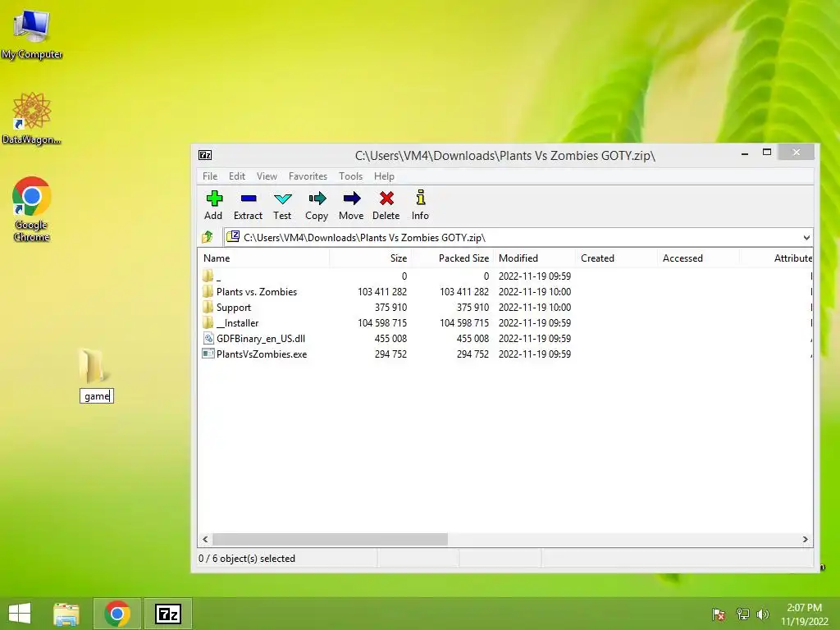Open the My Computer desktop icon
The image size is (840, 630).
(x=32, y=34)
